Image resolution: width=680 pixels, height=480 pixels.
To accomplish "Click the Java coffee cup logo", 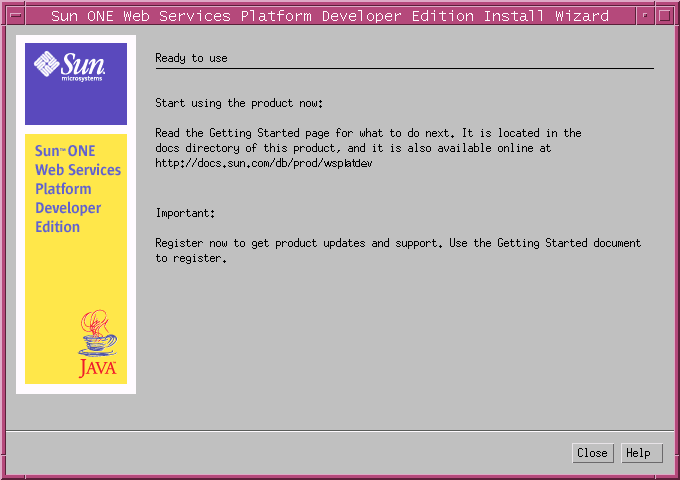I will click(x=98, y=344).
